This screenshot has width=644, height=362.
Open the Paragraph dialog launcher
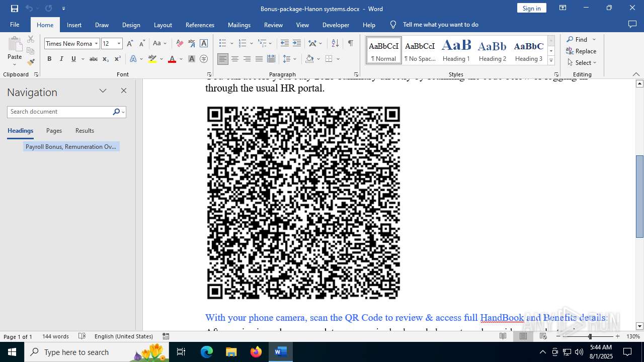point(356,74)
